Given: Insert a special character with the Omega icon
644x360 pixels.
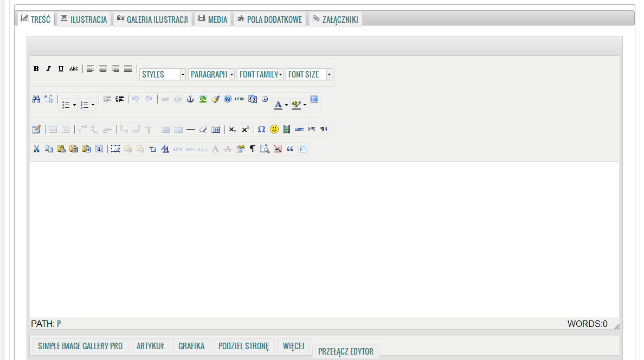Looking at the screenshot, I should click(x=261, y=130).
